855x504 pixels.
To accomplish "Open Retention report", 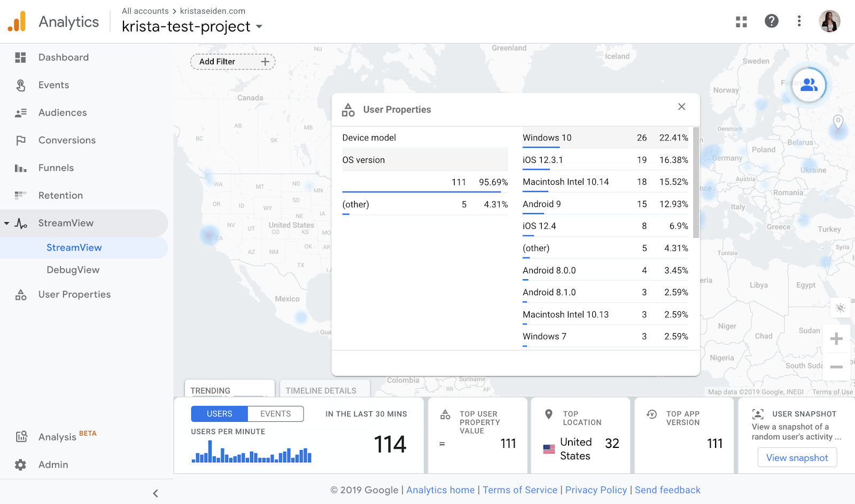I will [x=60, y=195].
